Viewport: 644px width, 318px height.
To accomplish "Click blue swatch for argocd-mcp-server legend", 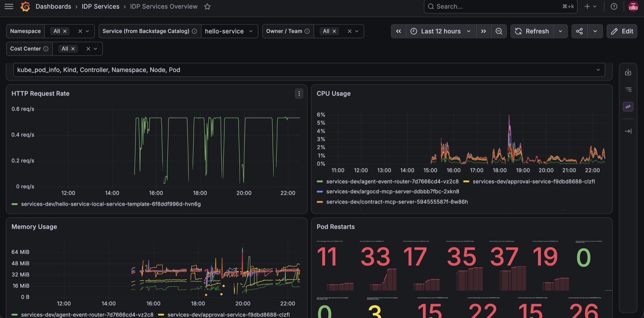I will point(320,192).
